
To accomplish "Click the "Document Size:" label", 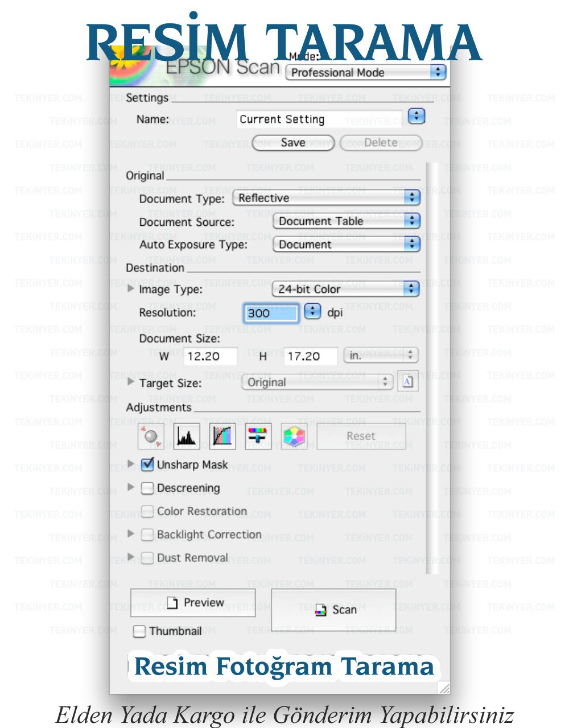I will pyautogui.click(x=180, y=338).
